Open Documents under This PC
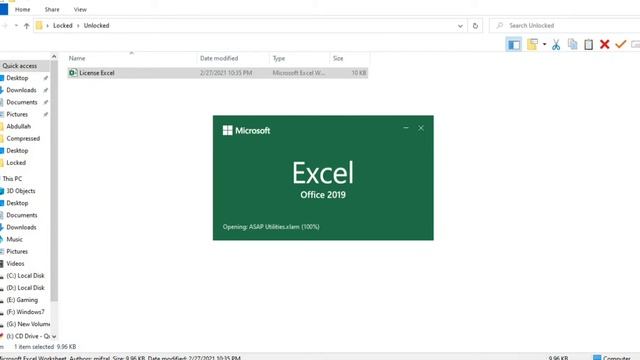Viewport: 640px width, 360px height. coord(22,215)
